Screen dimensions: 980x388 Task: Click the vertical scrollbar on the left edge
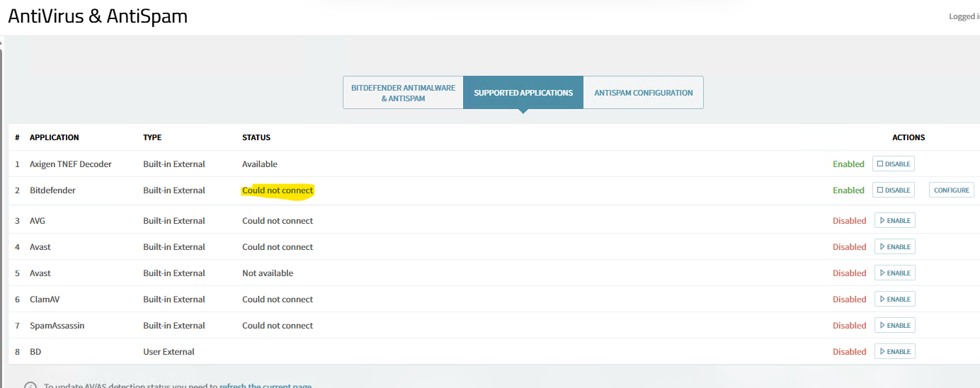tap(2, 212)
